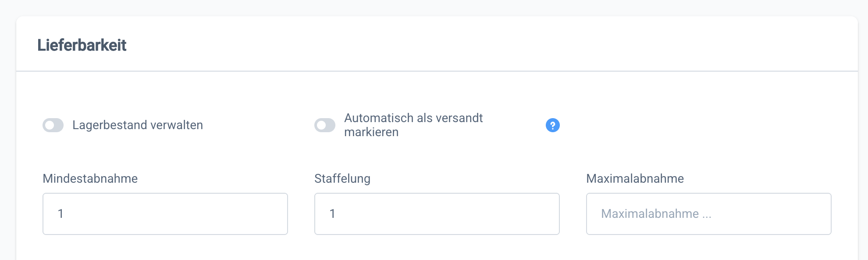Viewport: 868px width, 260px height.
Task: Click the Lieferbarkeit section heading
Action: click(x=82, y=45)
